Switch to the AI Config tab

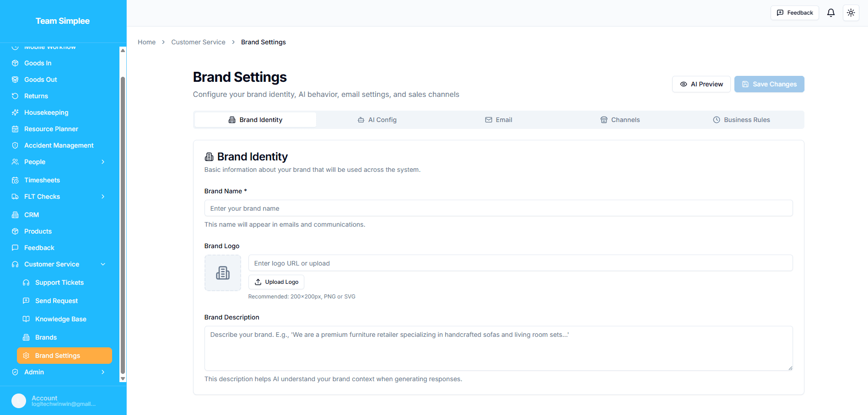(377, 120)
